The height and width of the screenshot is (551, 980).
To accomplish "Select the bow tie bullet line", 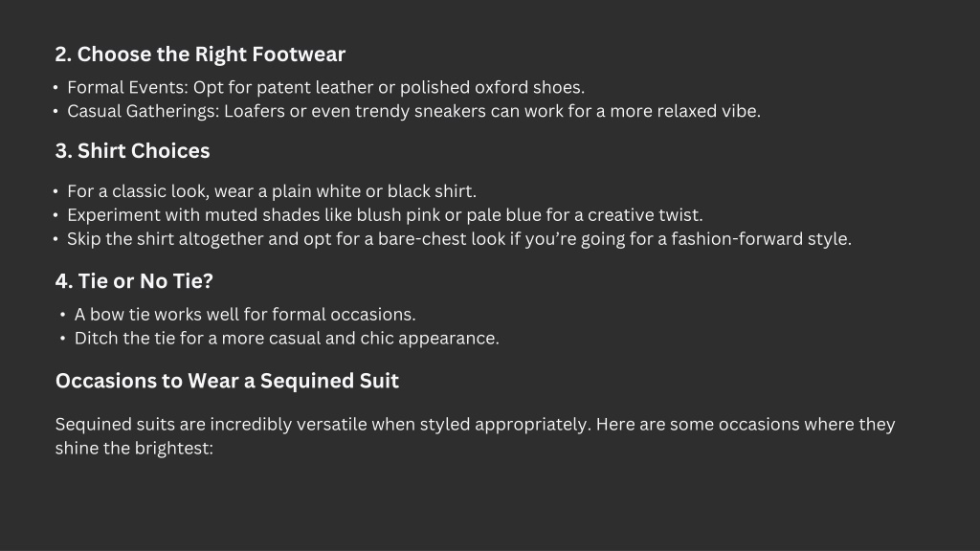I will 245,314.
